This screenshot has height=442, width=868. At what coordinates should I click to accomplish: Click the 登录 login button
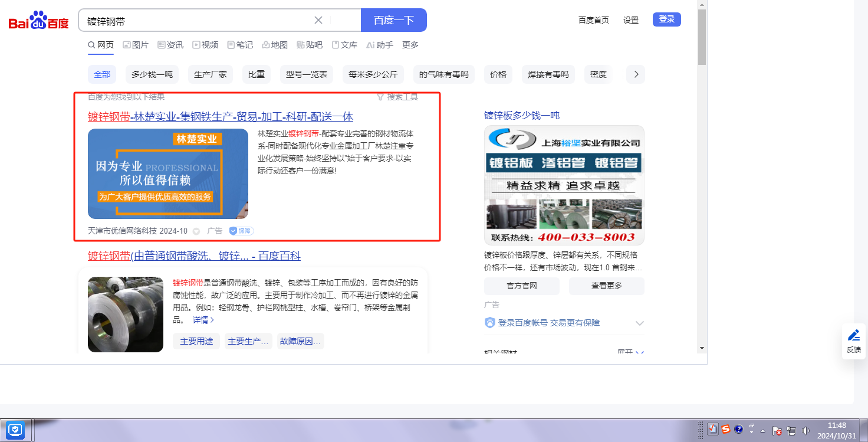pyautogui.click(x=667, y=19)
